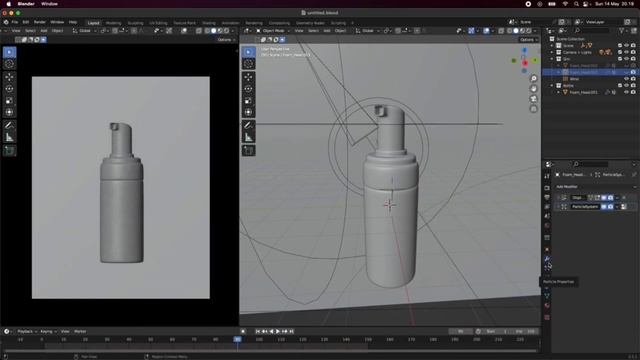Switch to the Modeling workspace tab

(113, 23)
